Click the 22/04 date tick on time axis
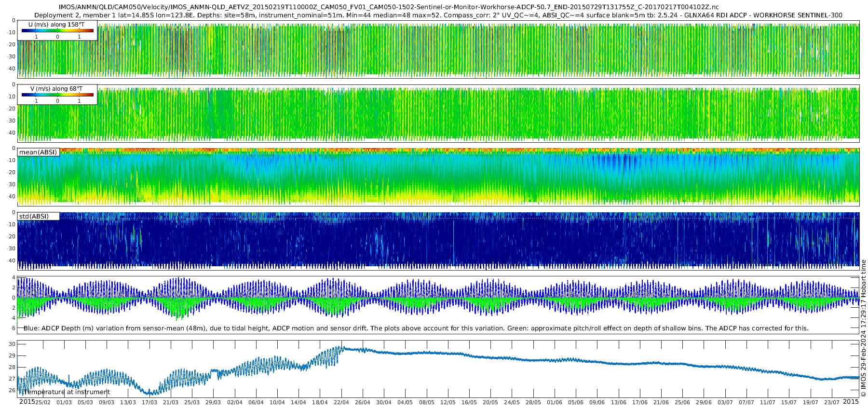Image resolution: width=868 pixels, height=410 pixels. (x=341, y=402)
